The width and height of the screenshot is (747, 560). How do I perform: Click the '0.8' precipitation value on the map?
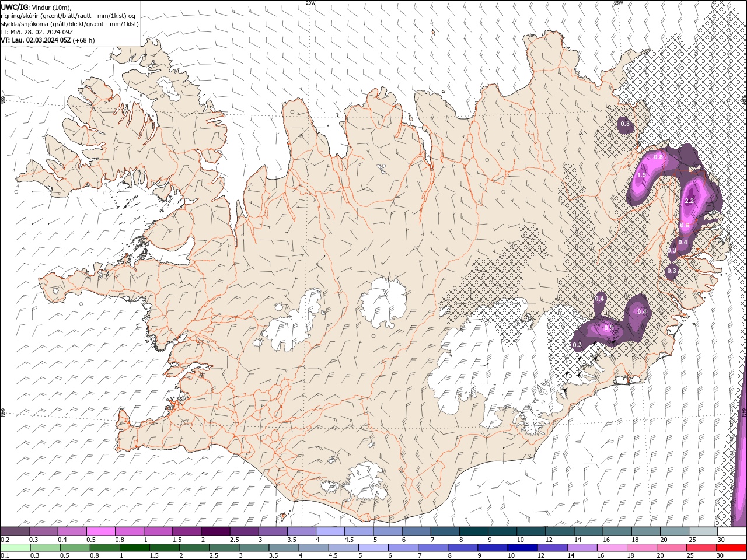(658, 157)
